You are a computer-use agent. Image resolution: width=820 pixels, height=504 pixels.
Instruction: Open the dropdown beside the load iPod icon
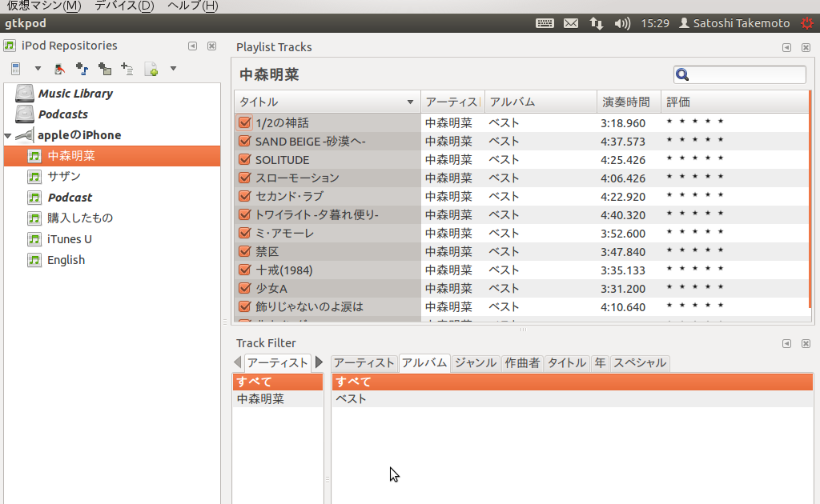pos(38,69)
